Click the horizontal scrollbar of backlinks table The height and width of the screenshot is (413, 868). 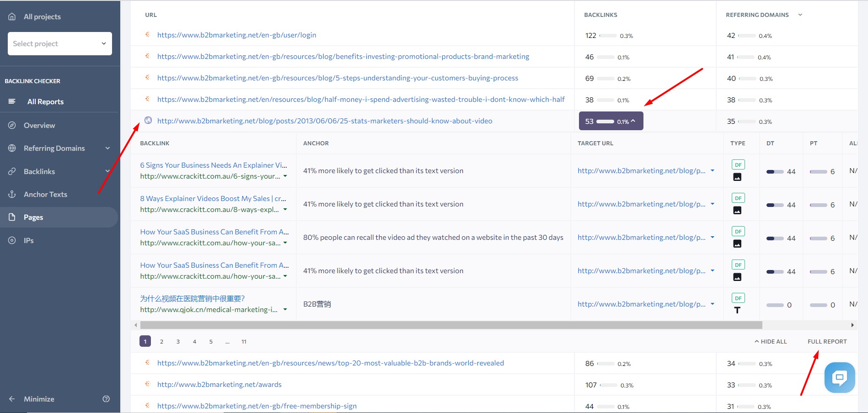(x=451, y=325)
